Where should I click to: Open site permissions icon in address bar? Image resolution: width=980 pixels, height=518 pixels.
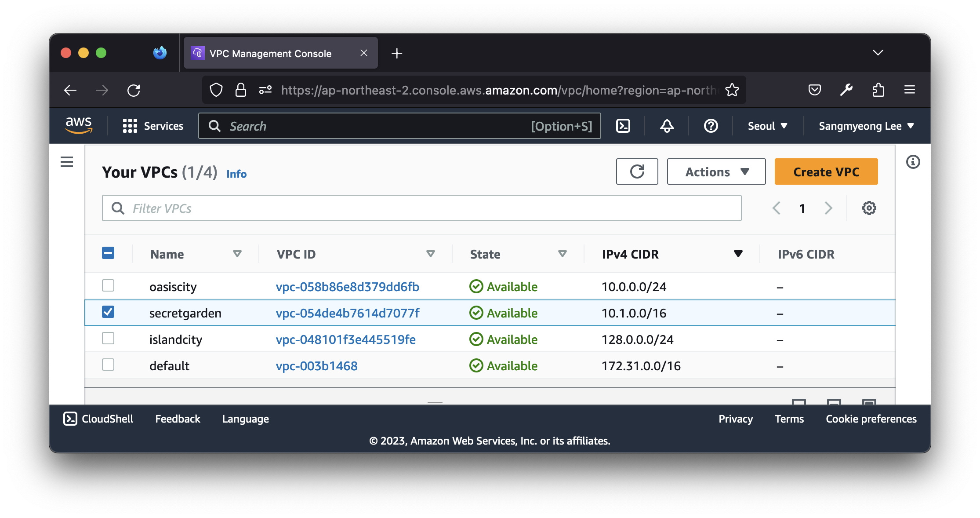265,90
